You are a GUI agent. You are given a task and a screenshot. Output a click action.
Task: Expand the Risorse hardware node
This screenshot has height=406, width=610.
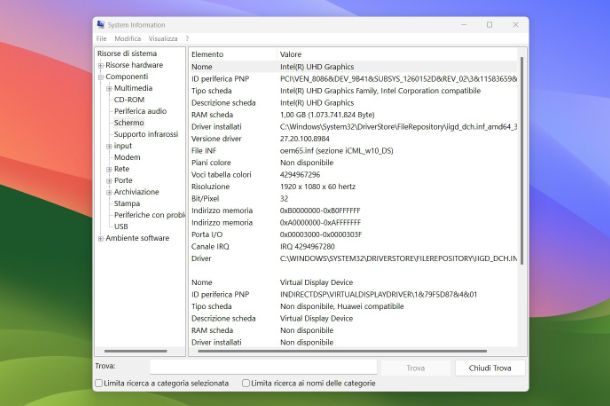click(x=101, y=65)
